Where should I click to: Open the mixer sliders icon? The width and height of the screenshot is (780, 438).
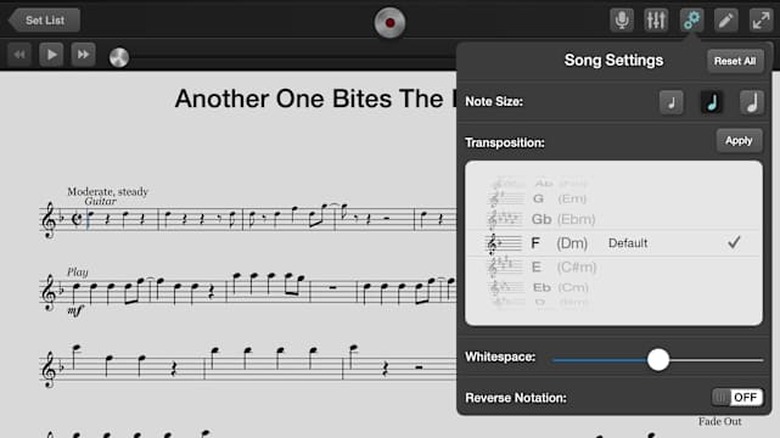656,19
